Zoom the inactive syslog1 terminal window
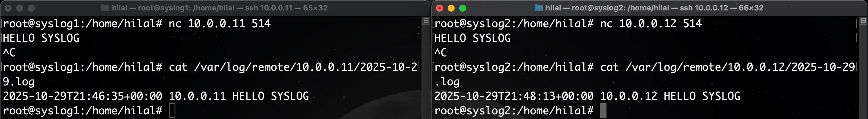 (31, 8)
